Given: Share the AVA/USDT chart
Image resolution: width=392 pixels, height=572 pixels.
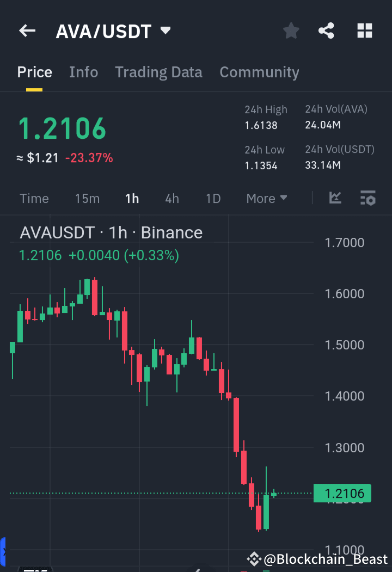Looking at the screenshot, I should [326, 30].
